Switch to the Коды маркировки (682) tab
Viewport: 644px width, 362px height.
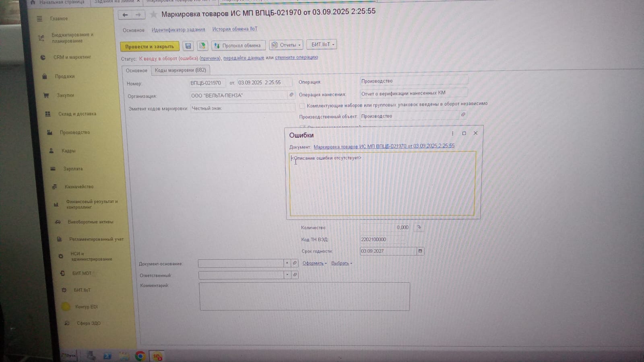(180, 70)
